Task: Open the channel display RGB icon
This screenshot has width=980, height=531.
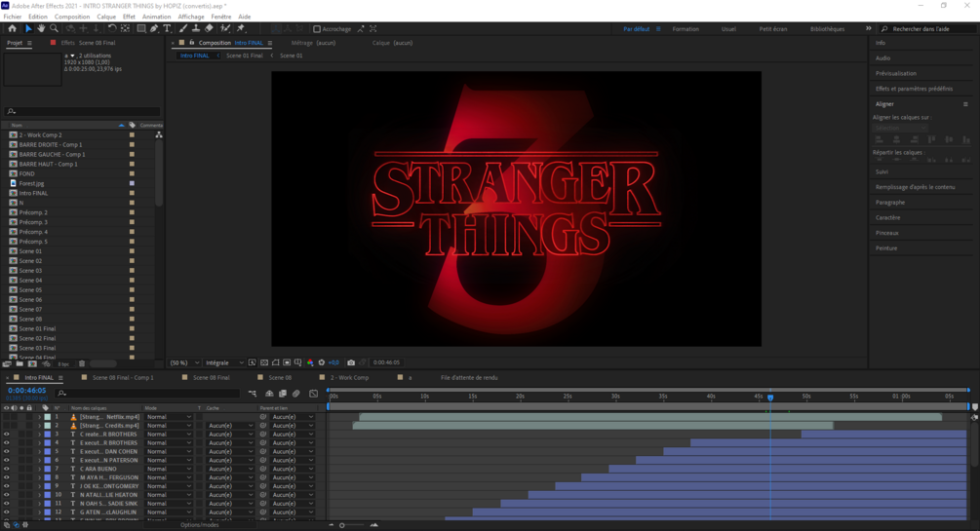Action: pos(310,362)
